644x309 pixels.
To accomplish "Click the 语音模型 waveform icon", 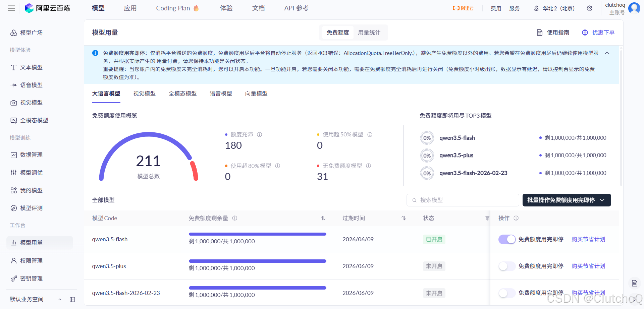I will tap(14, 85).
